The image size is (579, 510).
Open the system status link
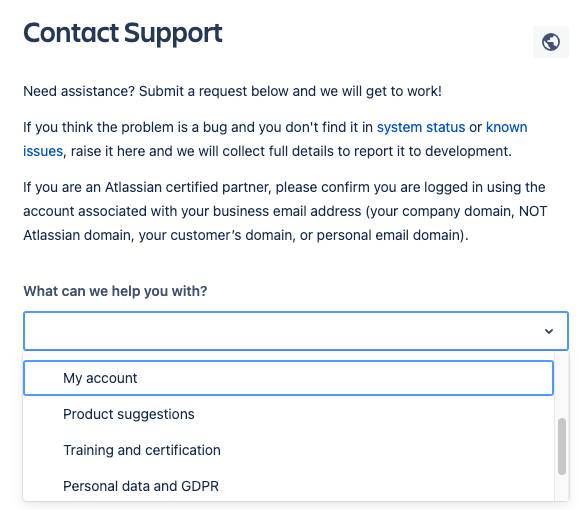click(421, 127)
